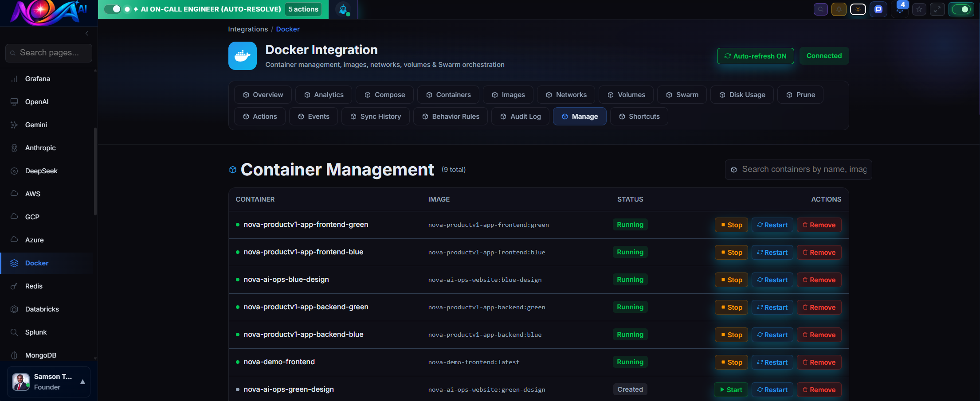Image resolution: width=980 pixels, height=401 pixels.
Task: Select the Docker integration in the sidebar
Action: click(36, 263)
